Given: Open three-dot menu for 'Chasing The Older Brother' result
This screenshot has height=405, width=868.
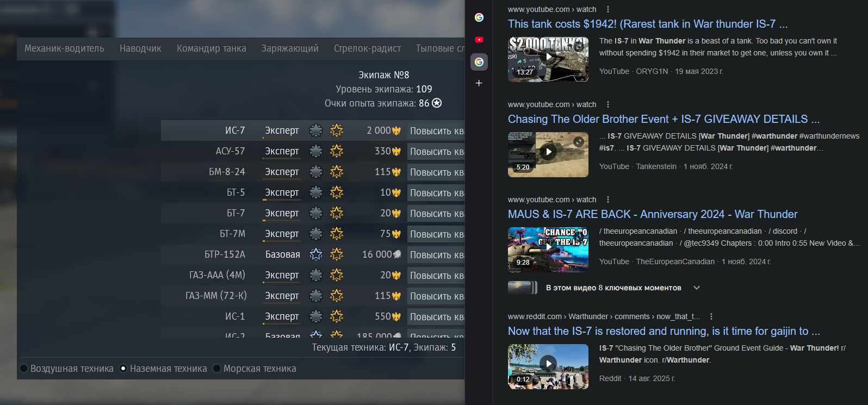Looking at the screenshot, I should (x=607, y=104).
